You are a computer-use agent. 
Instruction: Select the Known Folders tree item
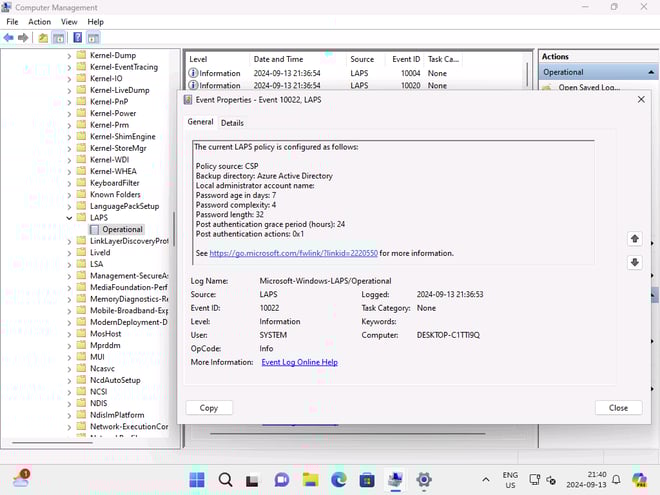click(x=115, y=194)
